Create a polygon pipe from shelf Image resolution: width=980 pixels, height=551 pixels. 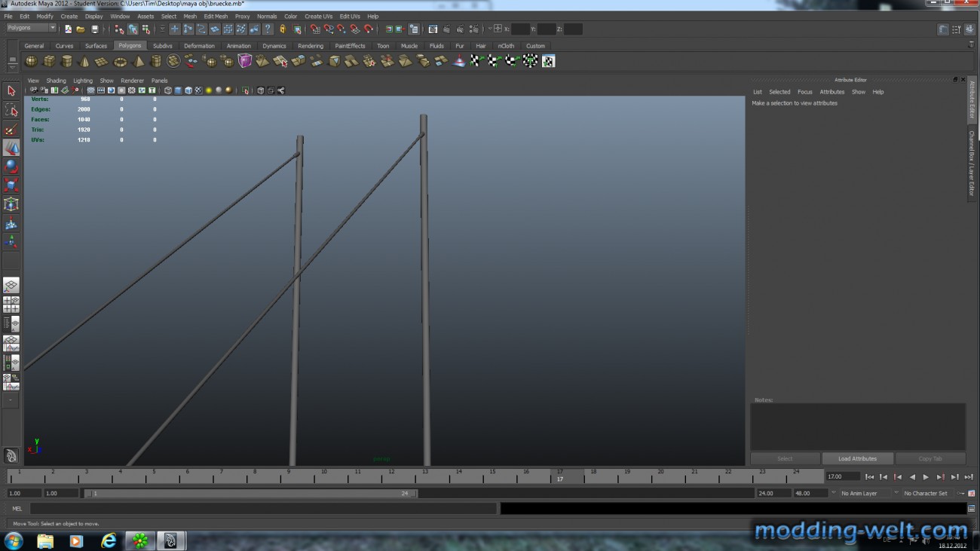pyautogui.click(x=156, y=61)
